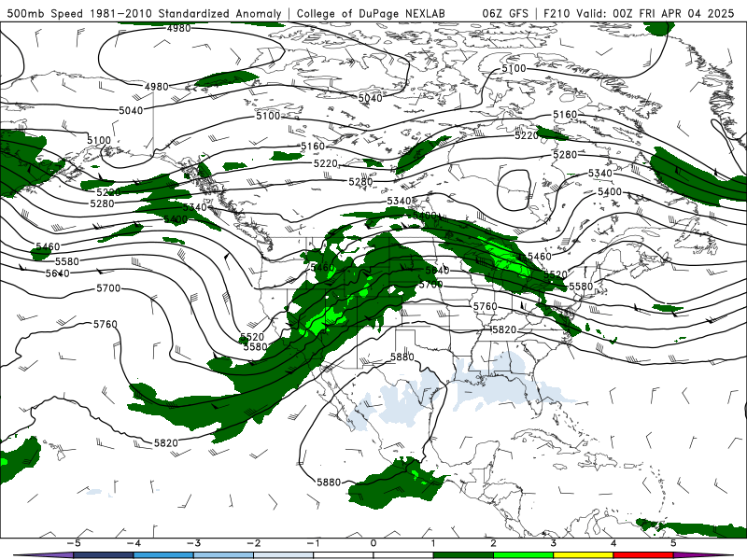Viewport: 747px width, 560px height.
Task: Click the 1 tick label on the colorbar
Action: point(433,543)
